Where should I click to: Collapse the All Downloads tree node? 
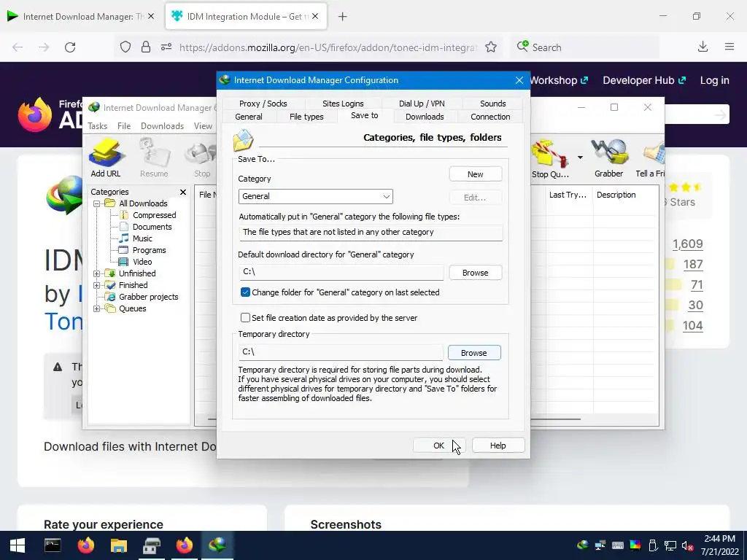96,204
